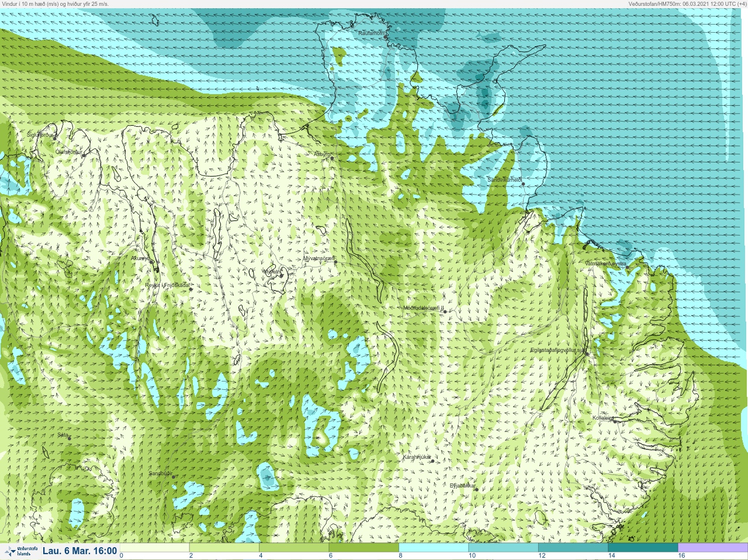This screenshot has width=748, height=560.
Task: Click the Egilsstaðaflugvöllur station label
Action: 557,350
